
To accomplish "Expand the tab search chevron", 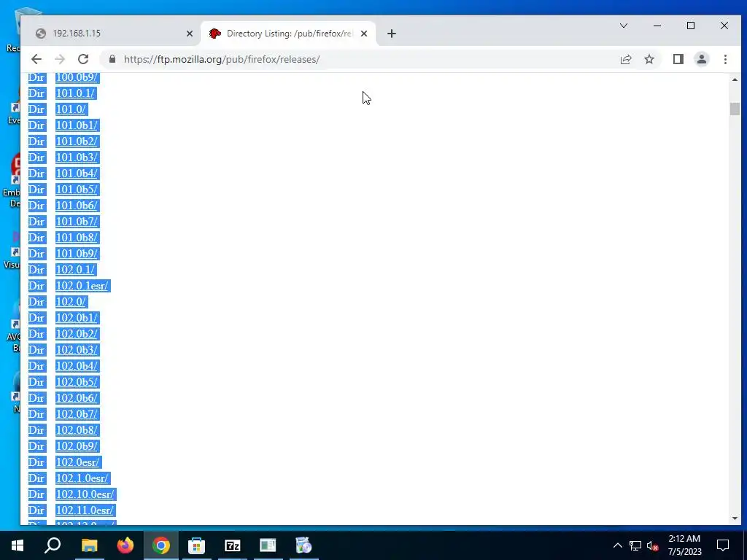I will pyautogui.click(x=623, y=26).
